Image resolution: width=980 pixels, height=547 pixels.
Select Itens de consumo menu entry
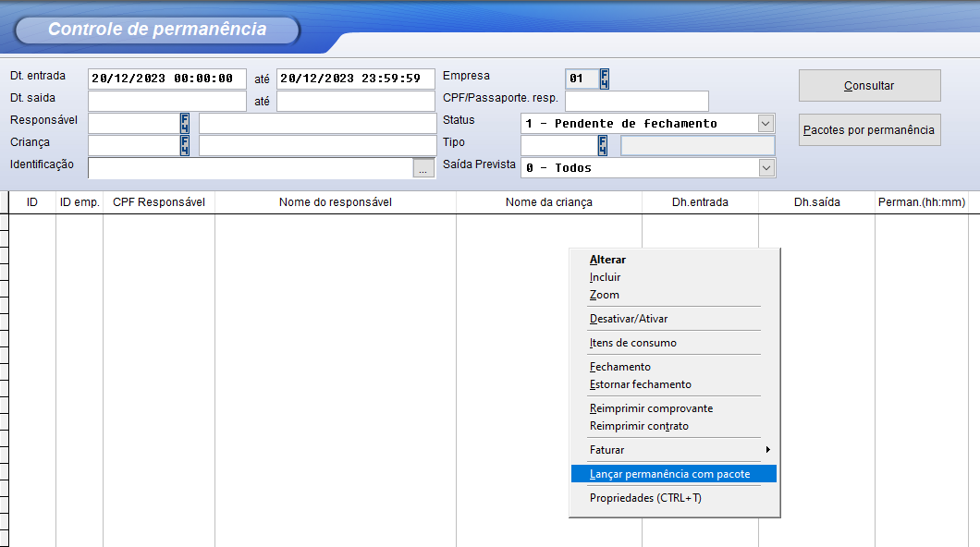point(633,343)
